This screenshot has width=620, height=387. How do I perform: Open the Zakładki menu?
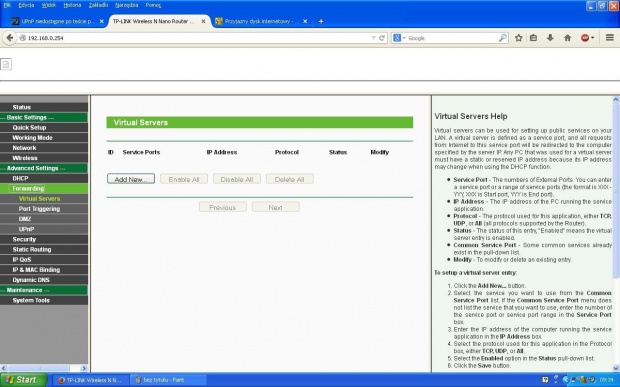click(98, 5)
